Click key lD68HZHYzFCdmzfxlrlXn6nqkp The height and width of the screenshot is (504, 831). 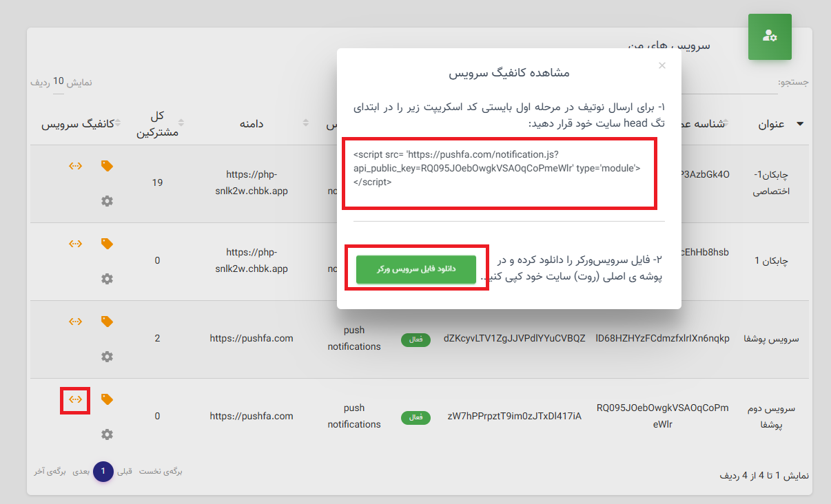(663, 338)
